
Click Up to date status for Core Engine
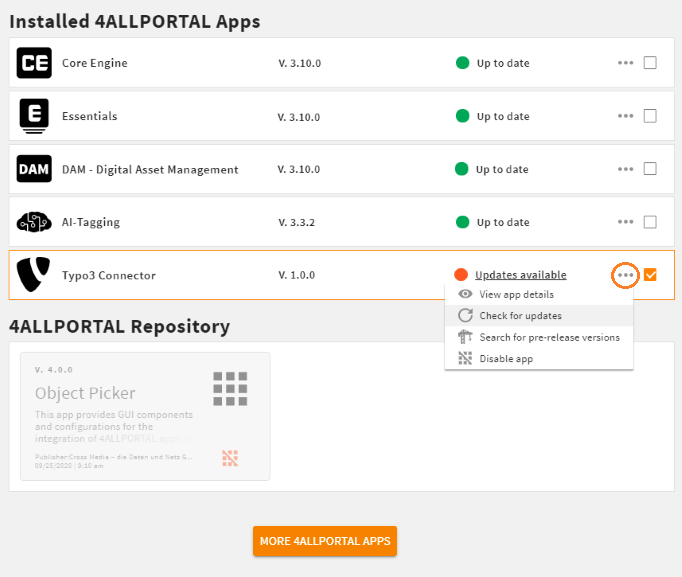tap(503, 63)
